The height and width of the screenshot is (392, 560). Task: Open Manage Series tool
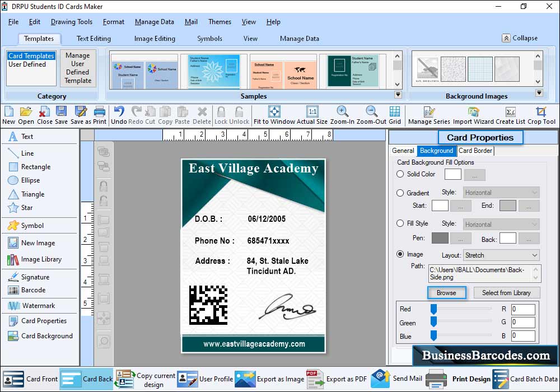coord(429,115)
